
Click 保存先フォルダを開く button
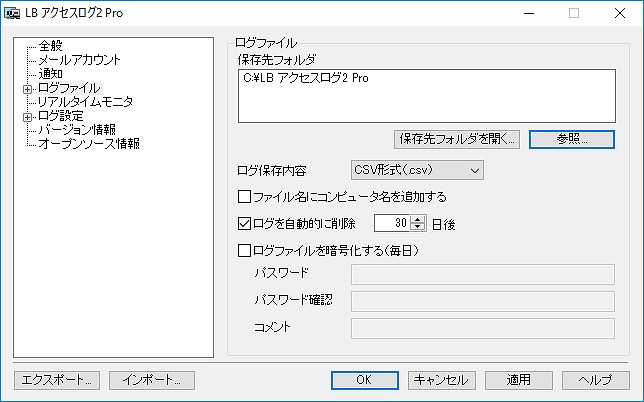tap(457, 140)
